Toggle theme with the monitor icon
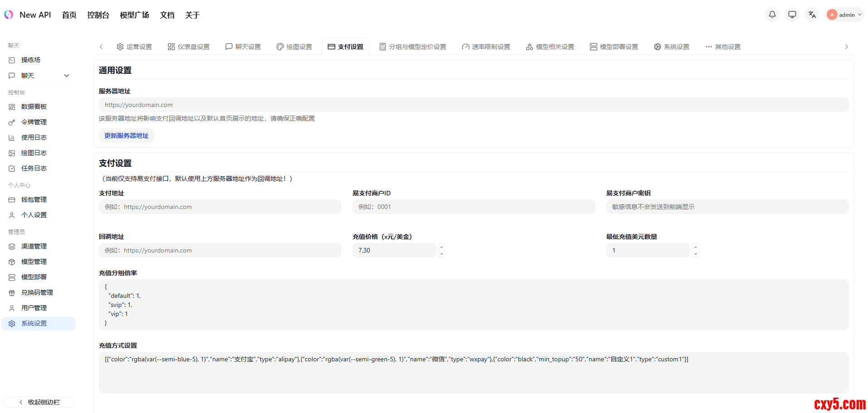Screen dimensions: 868x413 tap(792, 15)
